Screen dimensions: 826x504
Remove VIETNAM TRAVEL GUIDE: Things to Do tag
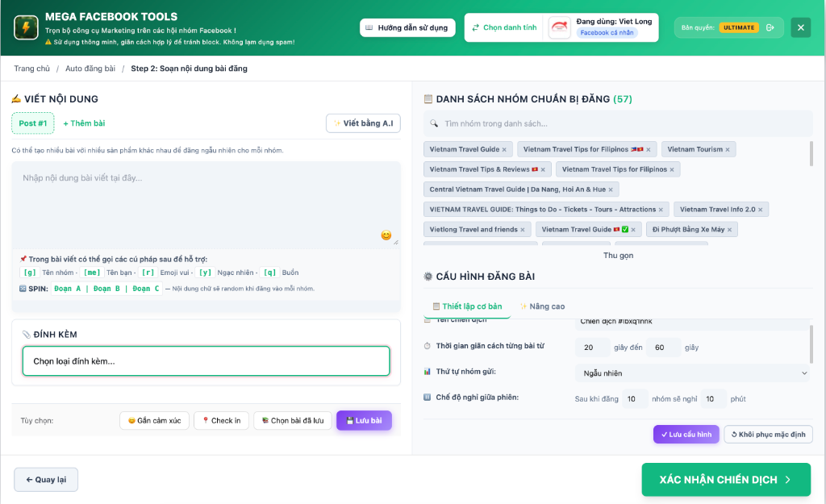[661, 210]
